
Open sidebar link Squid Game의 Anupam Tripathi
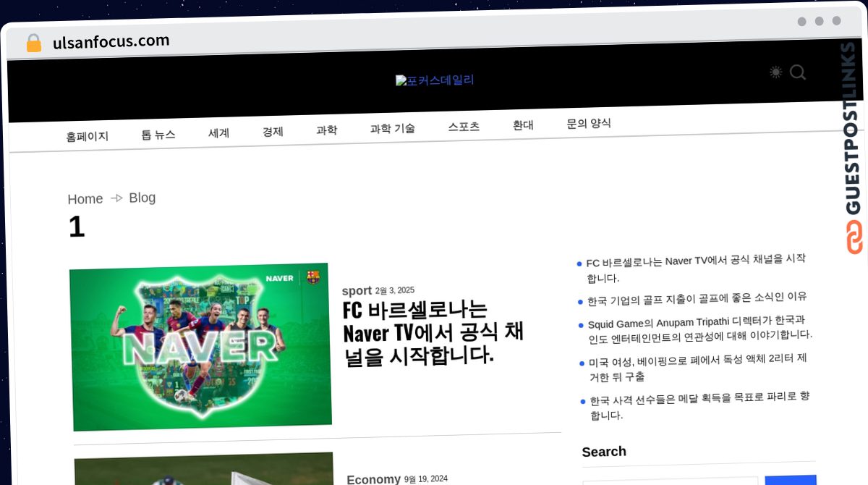pos(699,329)
